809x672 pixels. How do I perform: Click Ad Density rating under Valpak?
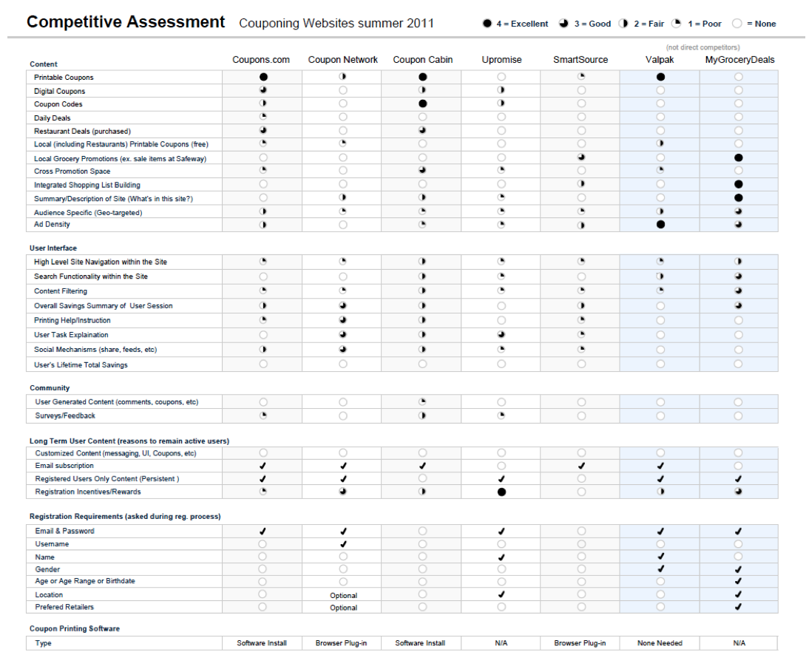(x=660, y=224)
